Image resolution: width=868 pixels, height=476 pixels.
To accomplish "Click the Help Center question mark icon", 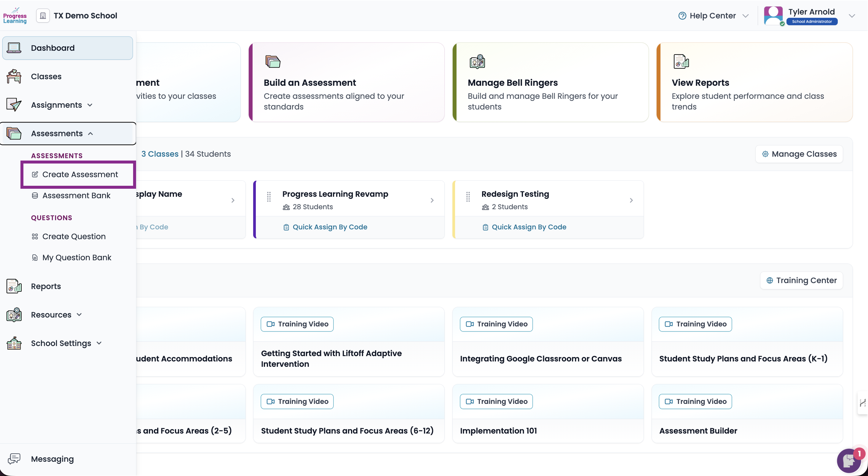I will 682,16.
